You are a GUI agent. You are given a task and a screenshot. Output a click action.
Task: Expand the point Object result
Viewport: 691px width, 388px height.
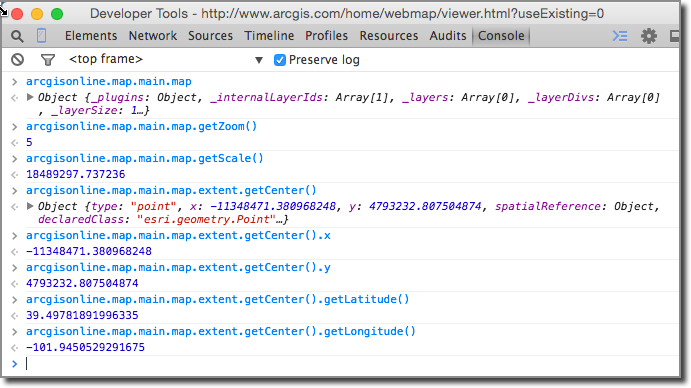click(x=30, y=206)
